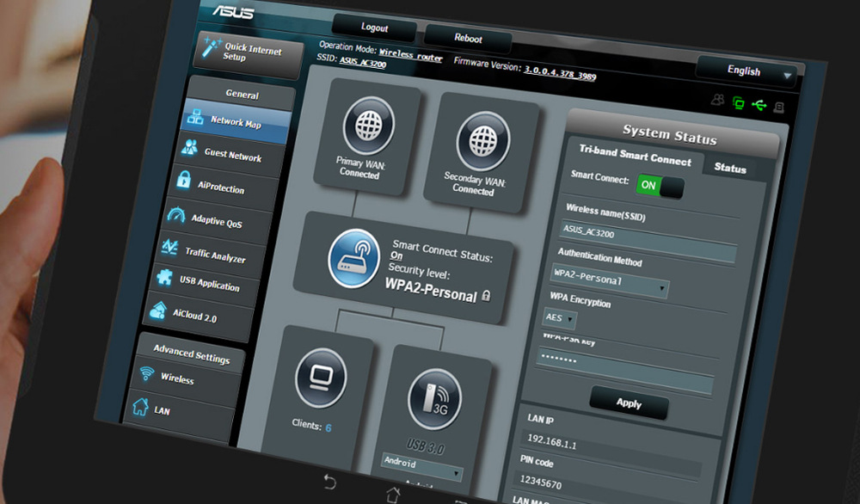Switch to the Tri-band Smart Connect tab
Viewport: 860px width, 504px height.
[636, 157]
